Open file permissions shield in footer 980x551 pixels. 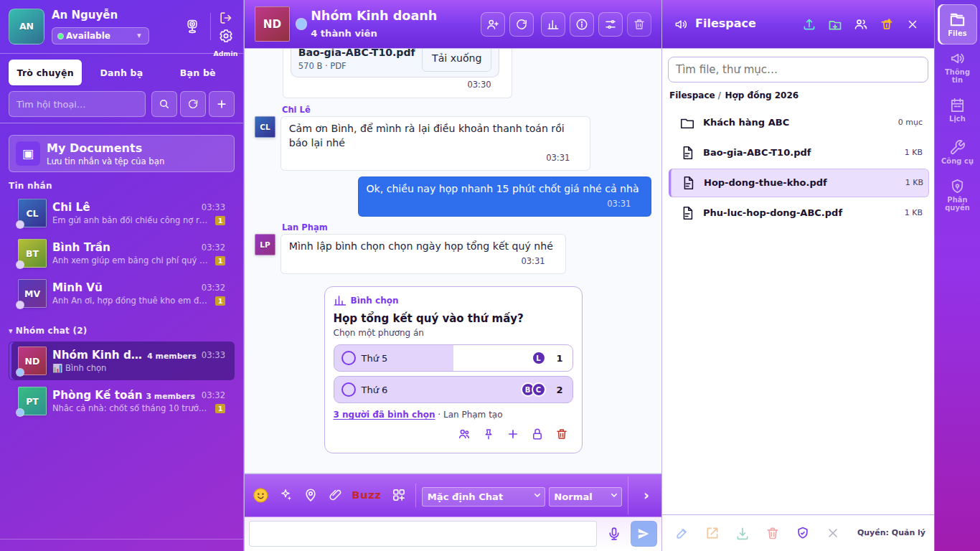point(803,533)
